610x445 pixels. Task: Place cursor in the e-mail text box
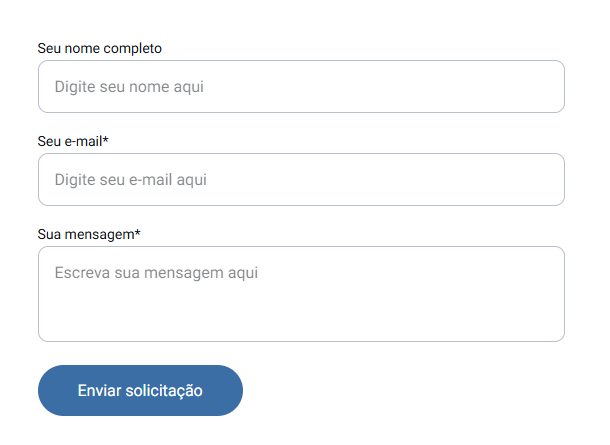301,180
